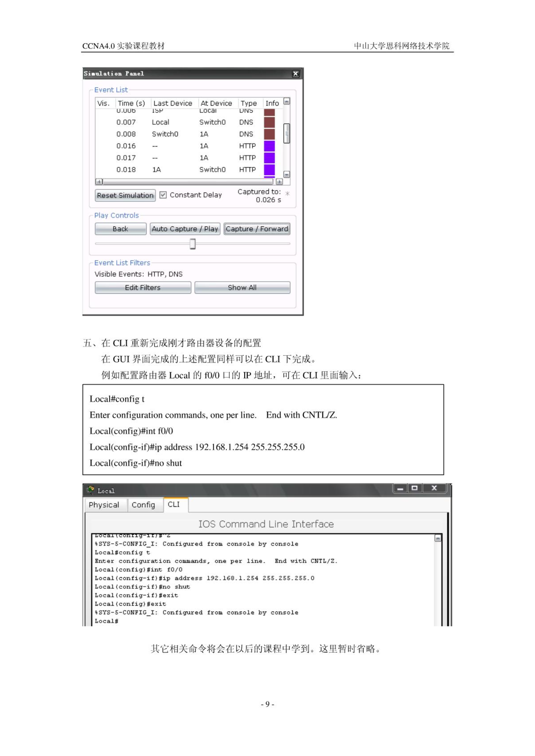Select the 0.018 1A to Switch0 event row

click(189, 170)
